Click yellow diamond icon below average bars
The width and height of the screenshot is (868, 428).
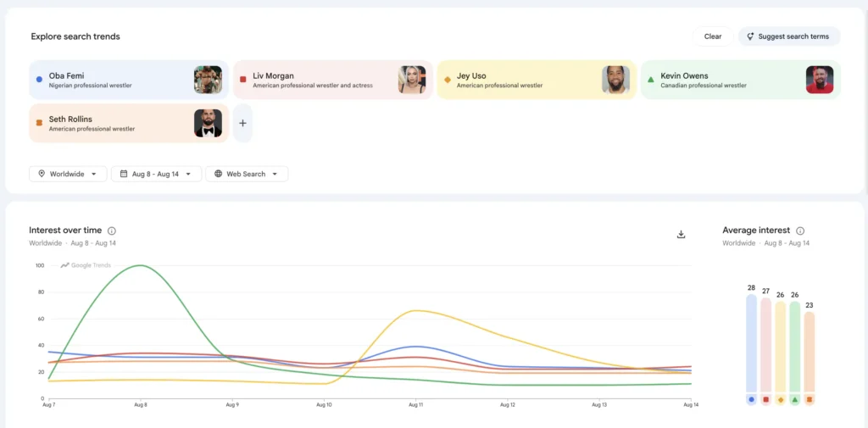[781, 399]
